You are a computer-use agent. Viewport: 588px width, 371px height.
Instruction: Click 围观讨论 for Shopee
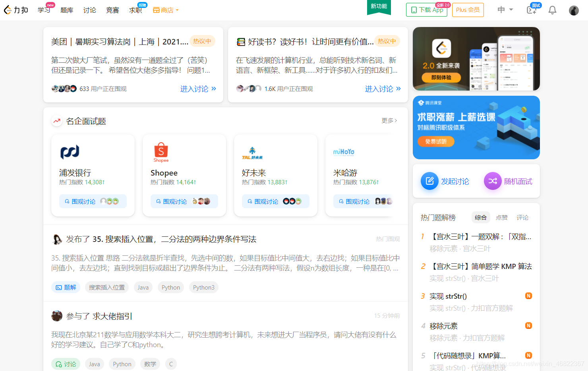click(x=184, y=201)
